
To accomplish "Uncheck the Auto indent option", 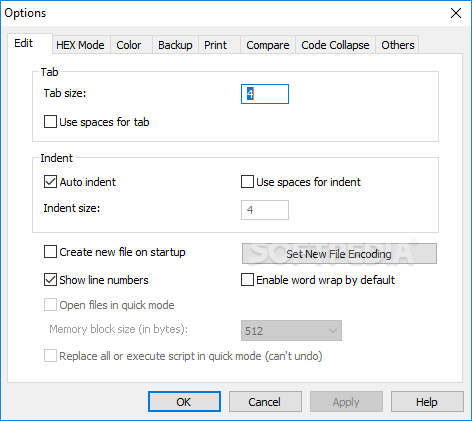I will (50, 182).
